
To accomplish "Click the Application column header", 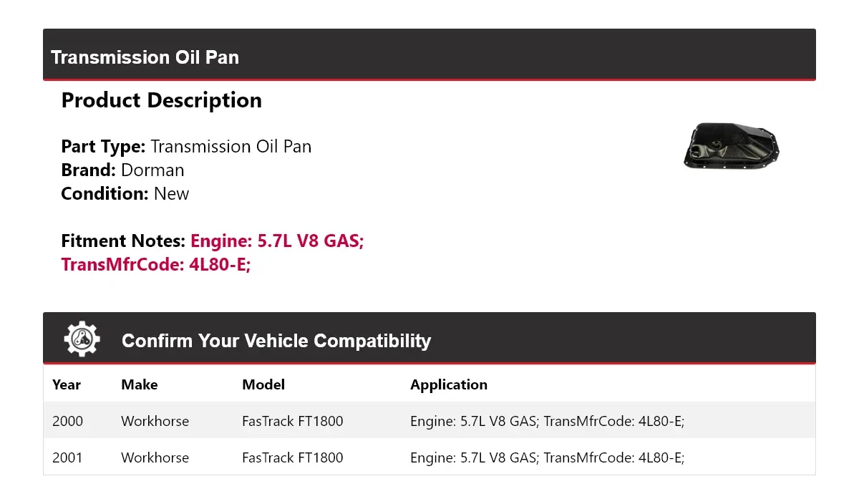I will (x=449, y=384).
